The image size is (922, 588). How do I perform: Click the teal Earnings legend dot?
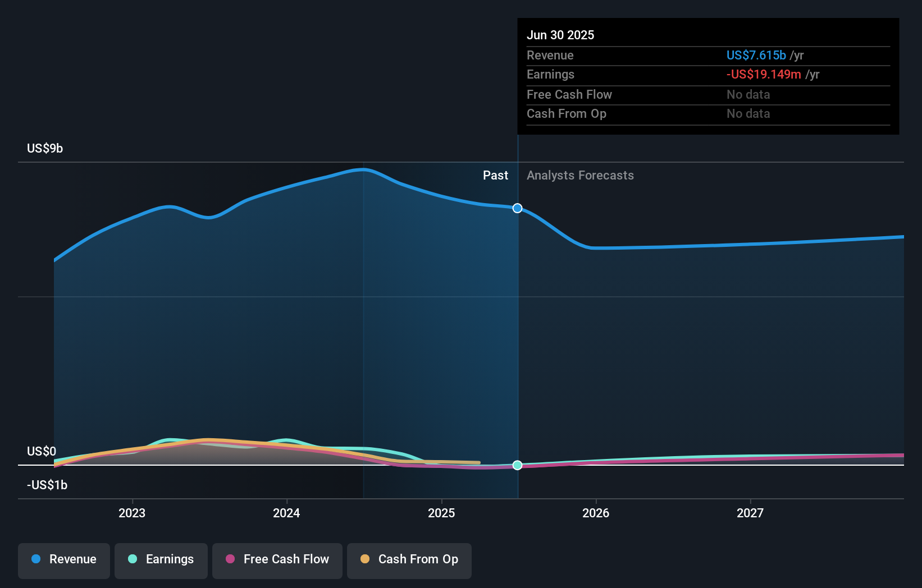click(x=133, y=559)
